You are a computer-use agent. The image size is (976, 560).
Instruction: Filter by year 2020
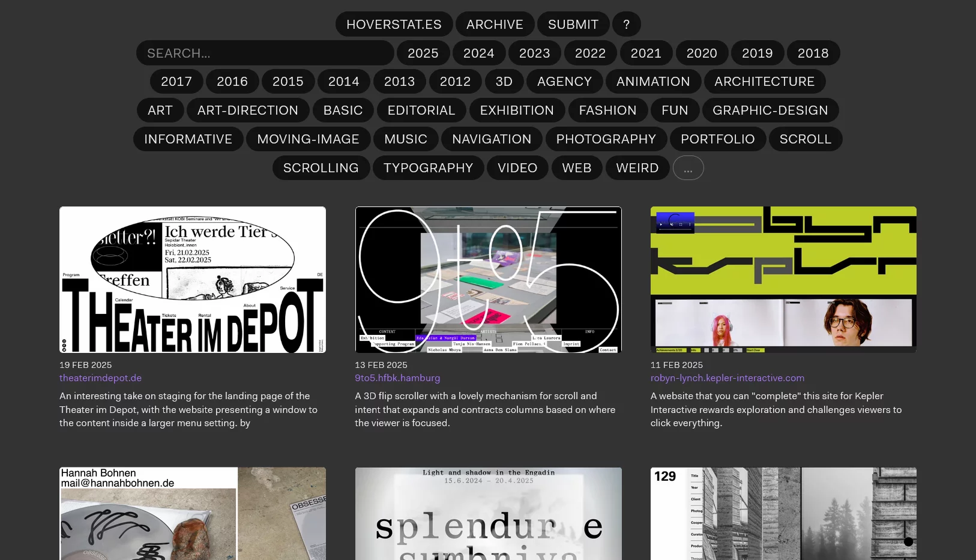702,53
